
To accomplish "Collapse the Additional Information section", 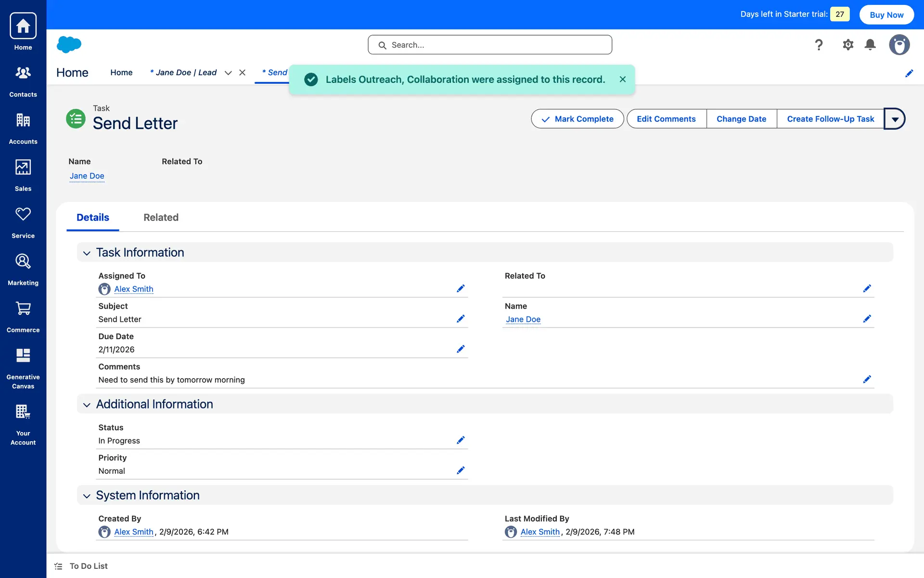I will [x=87, y=405].
